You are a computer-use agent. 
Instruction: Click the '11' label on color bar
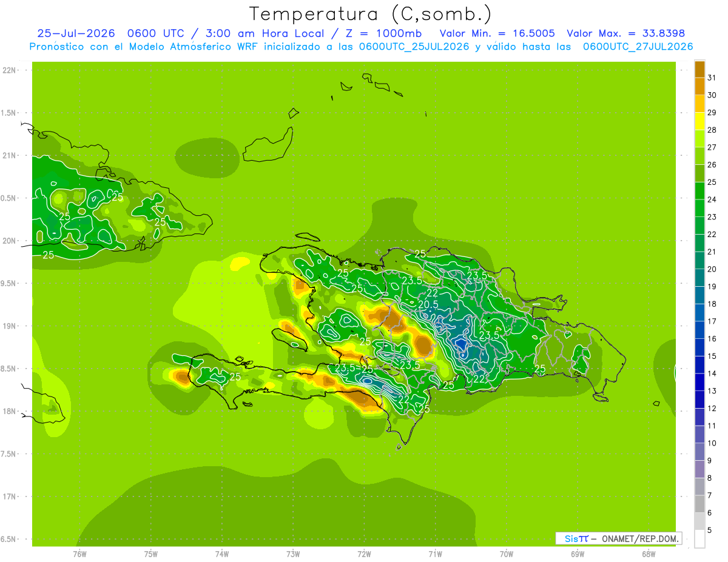click(712, 426)
